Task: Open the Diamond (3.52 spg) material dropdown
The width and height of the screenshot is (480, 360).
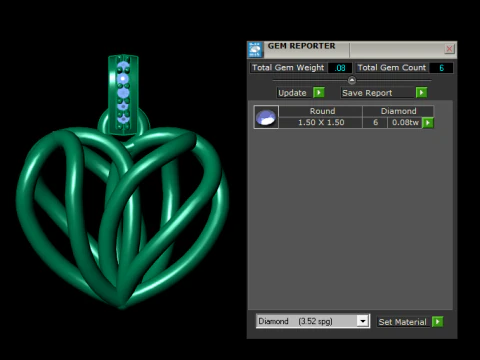Action: 363,321
